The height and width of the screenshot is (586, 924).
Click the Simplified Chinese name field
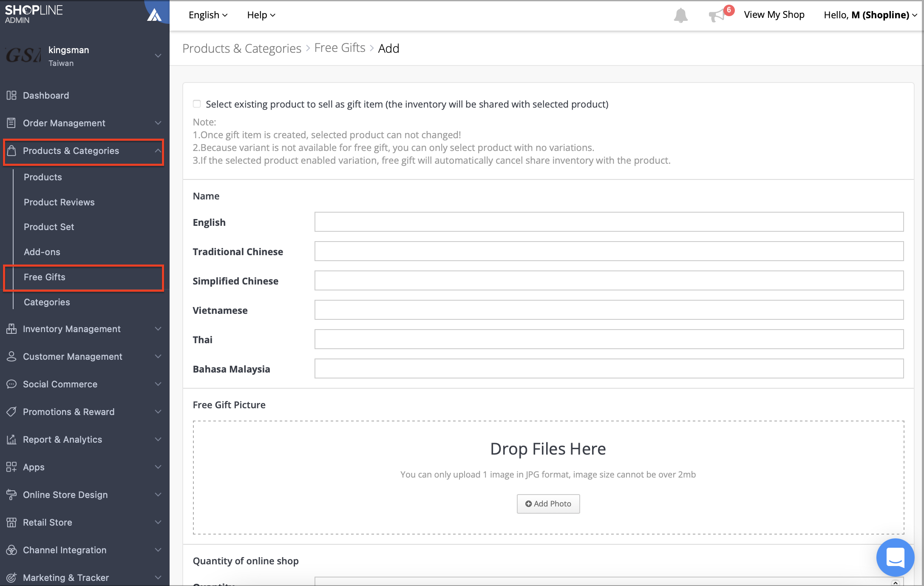[x=609, y=281]
